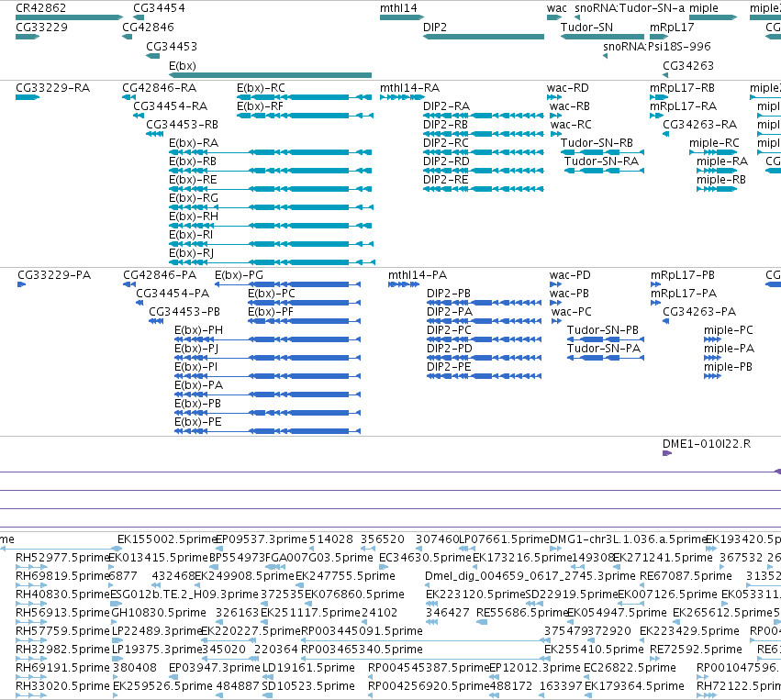Screen dimensions: 781x700
Task: Select the CG34263 gene label
Action: pyautogui.click(x=688, y=66)
